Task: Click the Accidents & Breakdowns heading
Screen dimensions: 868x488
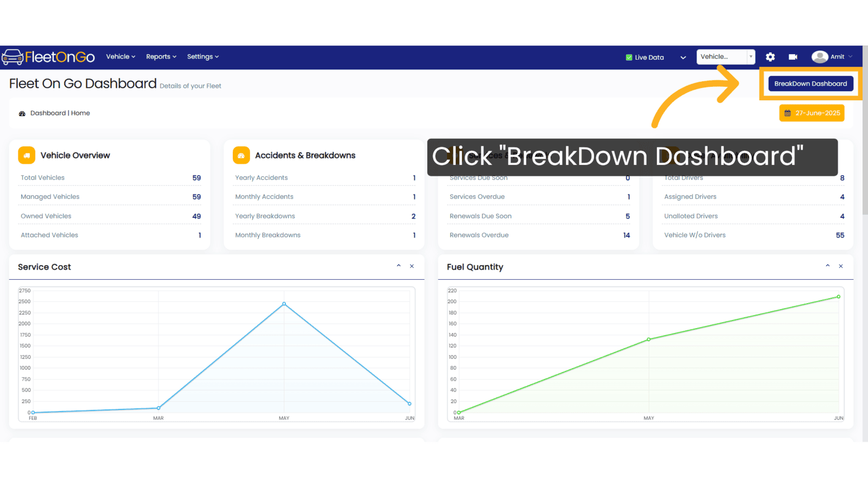Action: (x=305, y=155)
